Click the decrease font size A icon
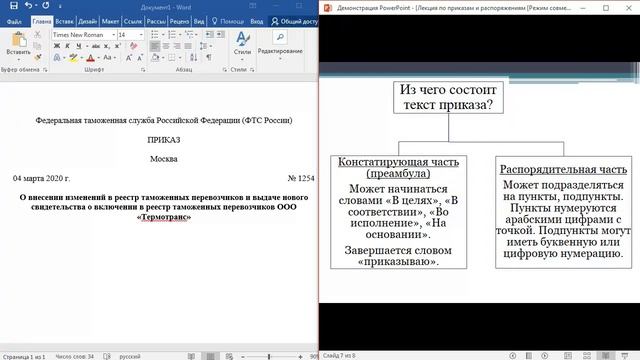640x360 pixels. tap(140, 58)
